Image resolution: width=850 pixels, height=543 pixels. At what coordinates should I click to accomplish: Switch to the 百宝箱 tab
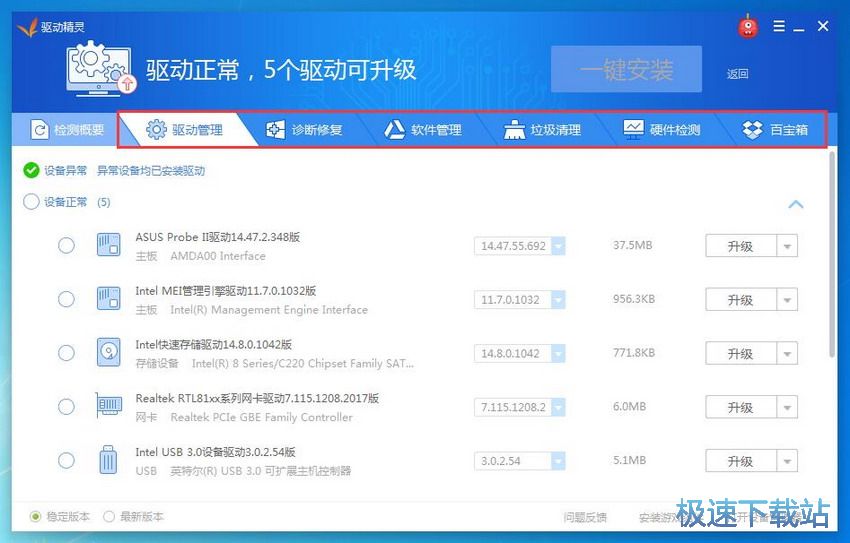pos(776,130)
